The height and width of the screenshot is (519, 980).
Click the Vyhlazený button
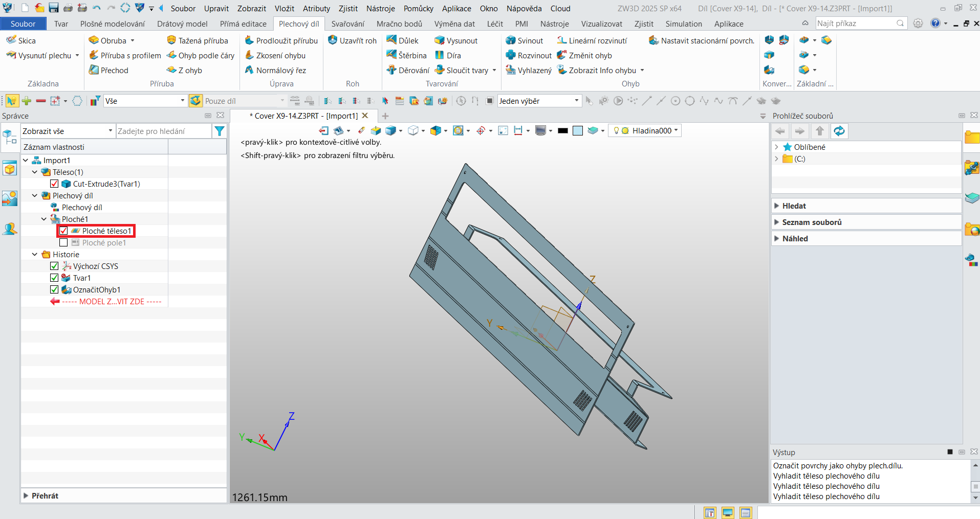coord(529,70)
